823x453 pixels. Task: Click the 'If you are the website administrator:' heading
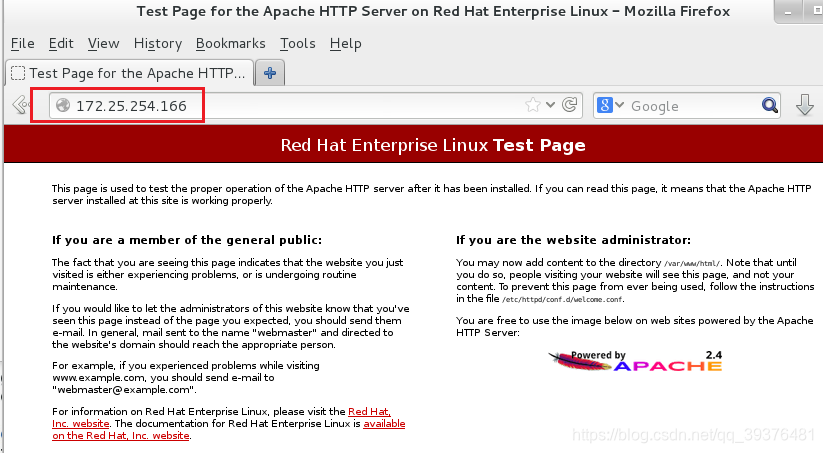(x=573, y=240)
